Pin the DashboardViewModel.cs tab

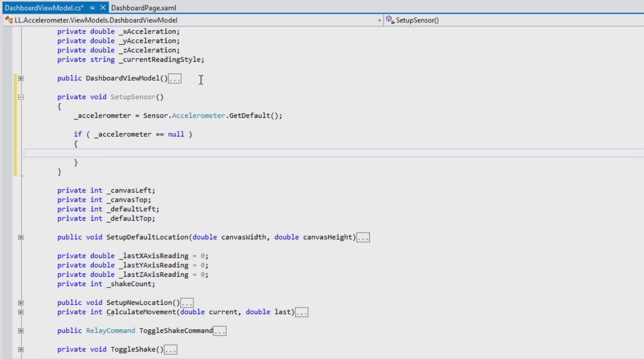pos(92,8)
